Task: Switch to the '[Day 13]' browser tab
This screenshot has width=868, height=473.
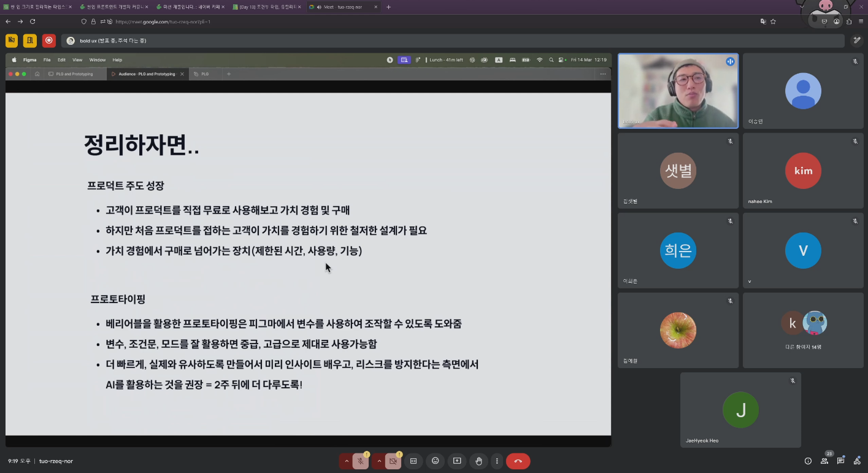Action: click(266, 7)
